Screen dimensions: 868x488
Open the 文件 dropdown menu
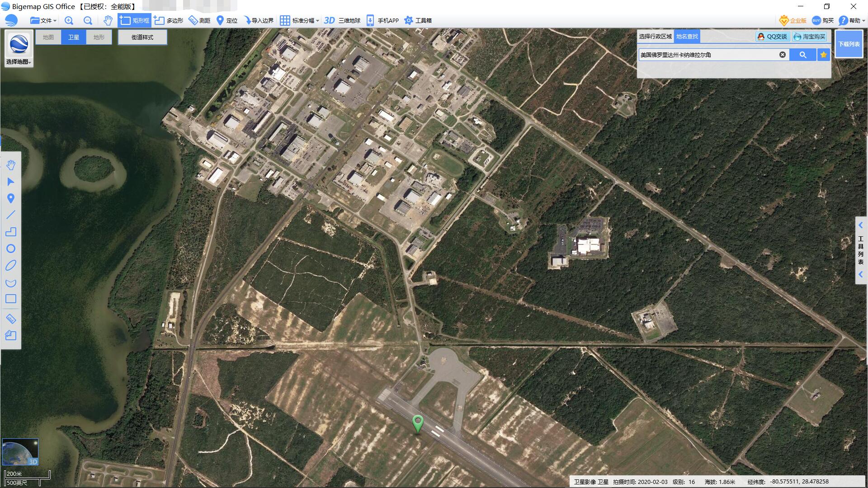click(x=43, y=20)
